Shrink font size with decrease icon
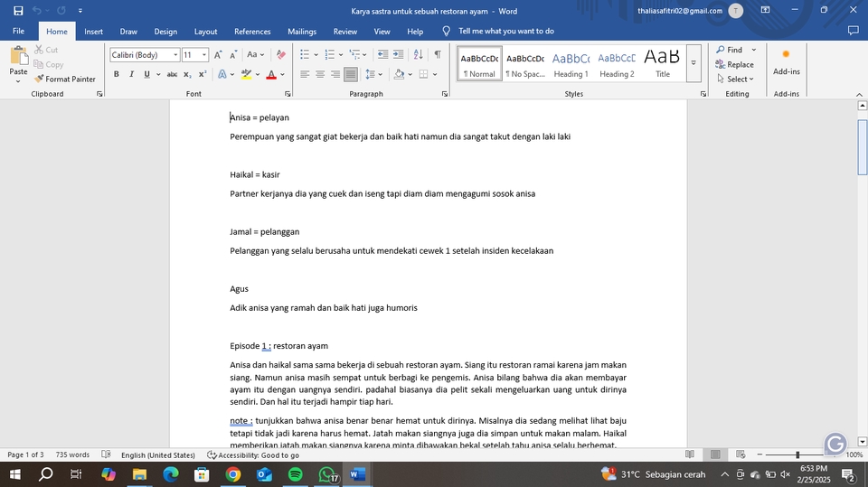 point(233,55)
